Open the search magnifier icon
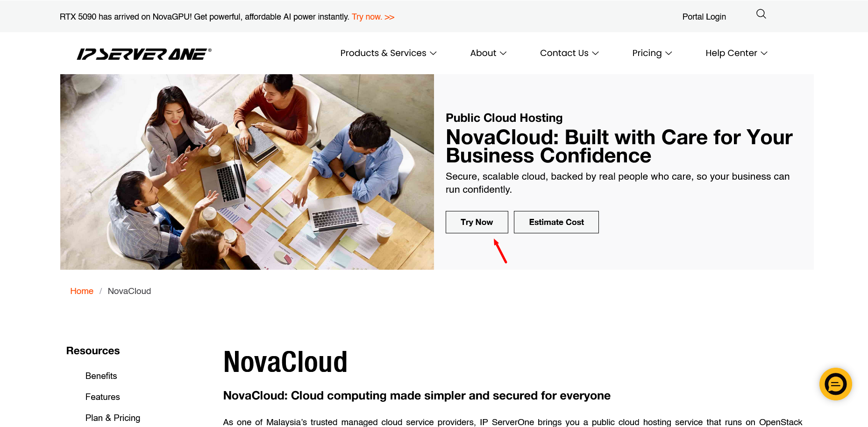This screenshot has height=427, width=868. [761, 14]
